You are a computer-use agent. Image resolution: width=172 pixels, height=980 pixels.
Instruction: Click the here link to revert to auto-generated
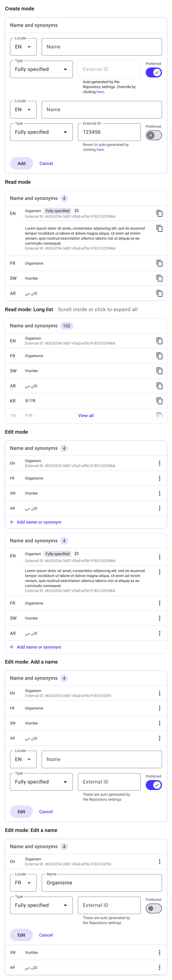pyautogui.click(x=100, y=149)
